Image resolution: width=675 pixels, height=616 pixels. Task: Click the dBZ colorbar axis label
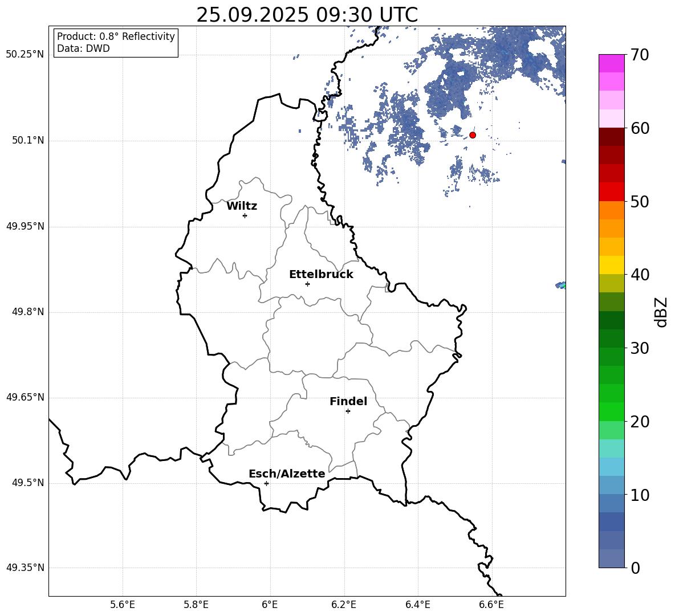click(662, 312)
